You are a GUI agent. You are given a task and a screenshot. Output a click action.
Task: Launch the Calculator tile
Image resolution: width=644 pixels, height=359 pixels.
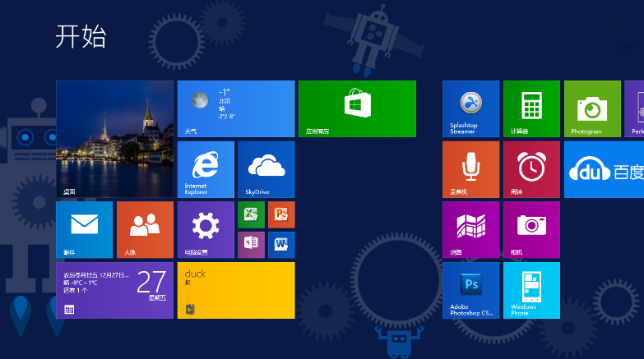tap(531, 108)
